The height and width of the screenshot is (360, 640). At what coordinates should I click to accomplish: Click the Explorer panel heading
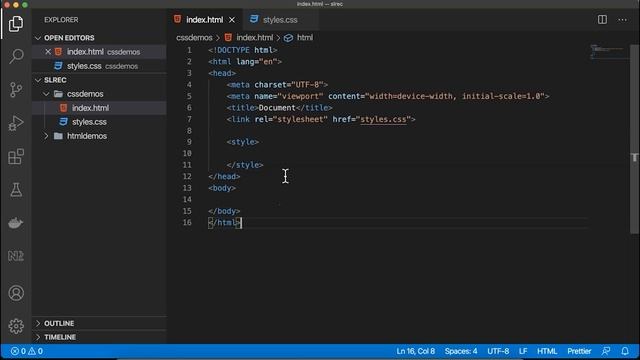click(61, 20)
